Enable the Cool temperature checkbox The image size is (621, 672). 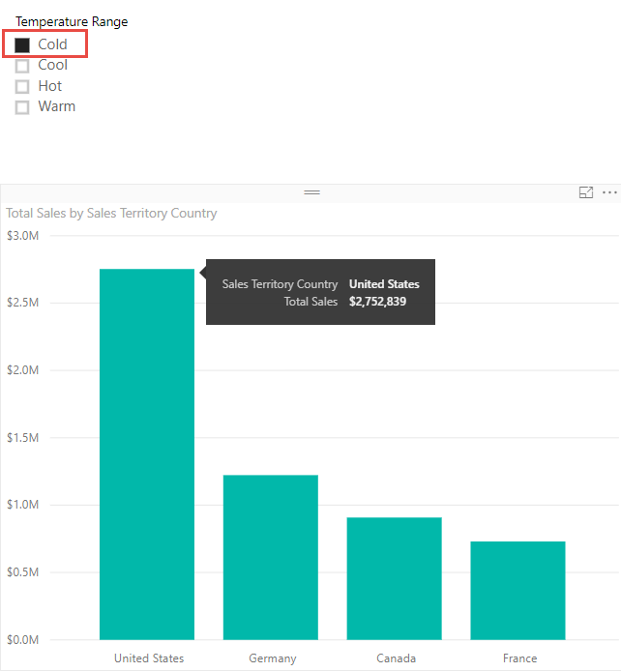click(x=22, y=66)
